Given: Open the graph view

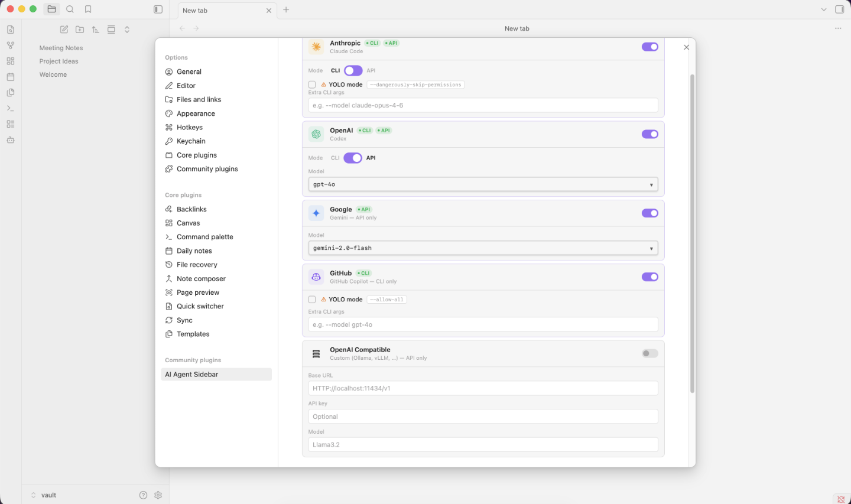Looking at the screenshot, I should point(10,44).
